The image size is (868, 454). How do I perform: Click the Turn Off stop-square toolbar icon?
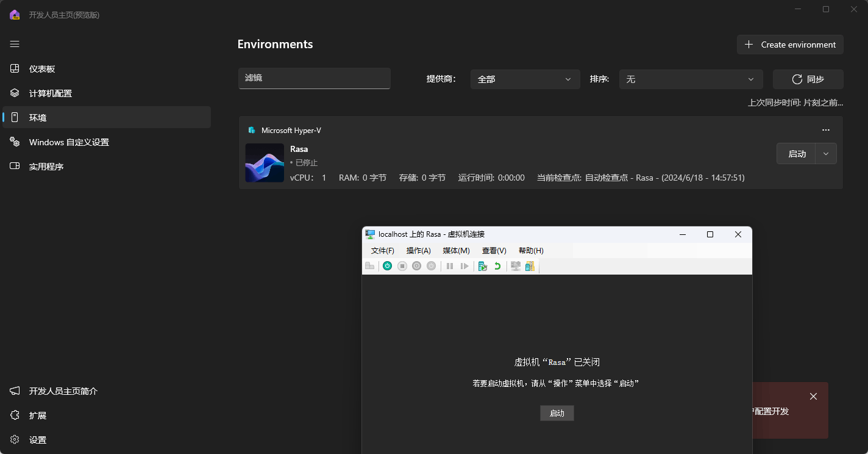click(402, 266)
